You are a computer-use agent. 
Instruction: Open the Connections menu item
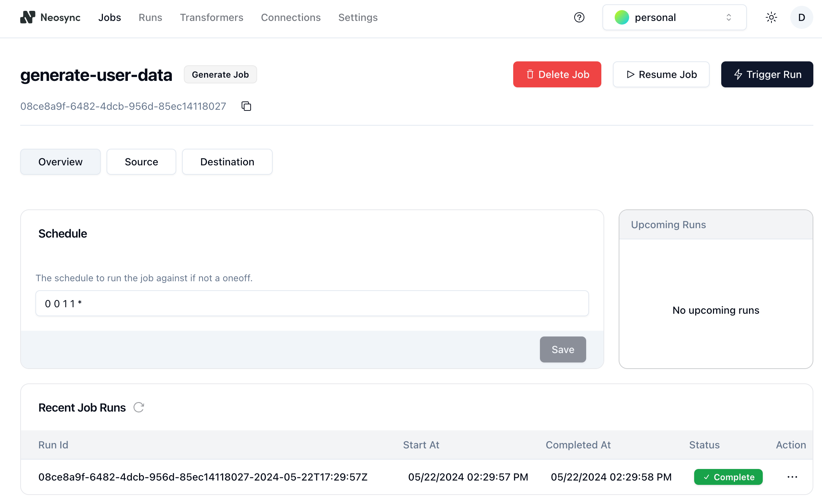pyautogui.click(x=291, y=17)
